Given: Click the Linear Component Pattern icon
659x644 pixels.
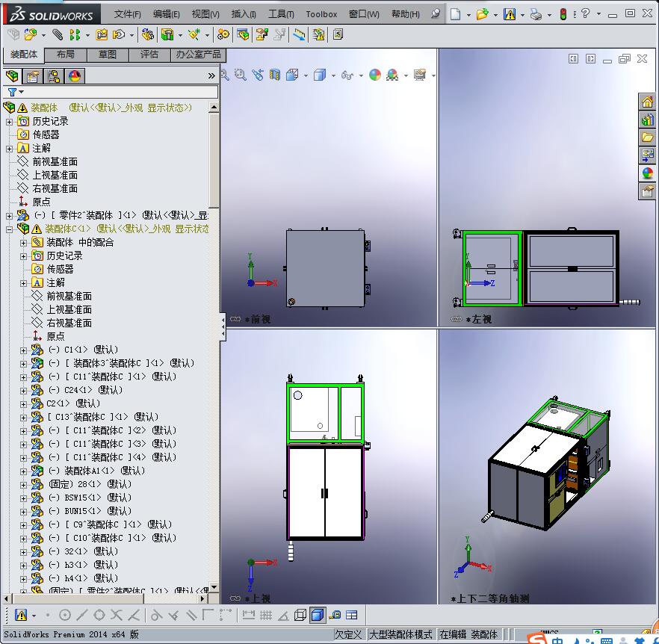Looking at the screenshot, I should tap(75, 34).
